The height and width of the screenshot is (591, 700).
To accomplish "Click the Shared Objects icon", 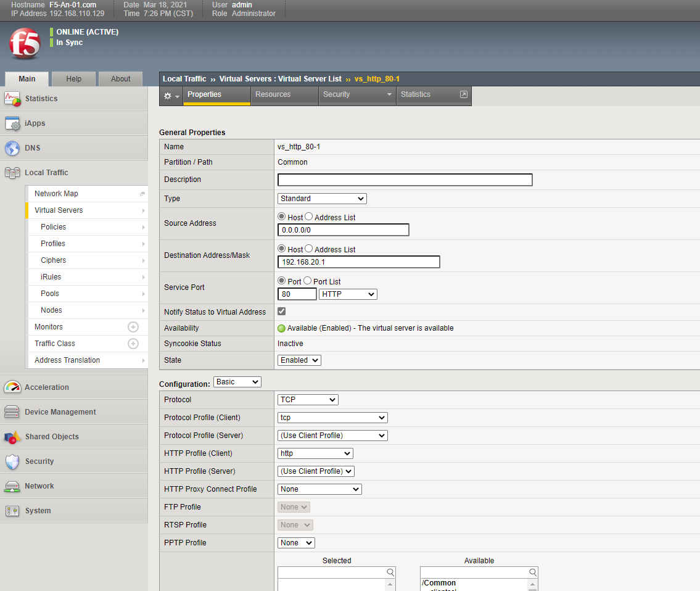I will click(12, 437).
